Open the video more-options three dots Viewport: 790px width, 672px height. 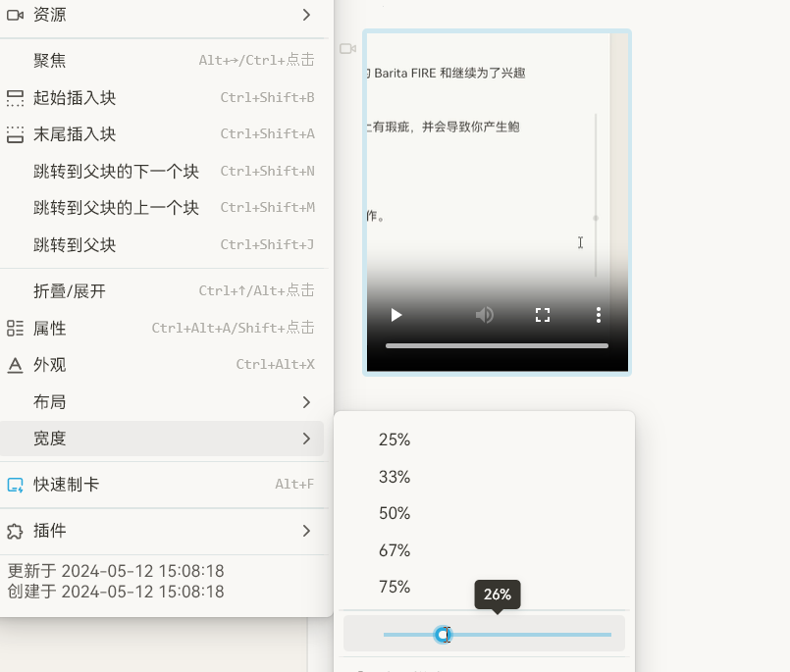tap(599, 315)
